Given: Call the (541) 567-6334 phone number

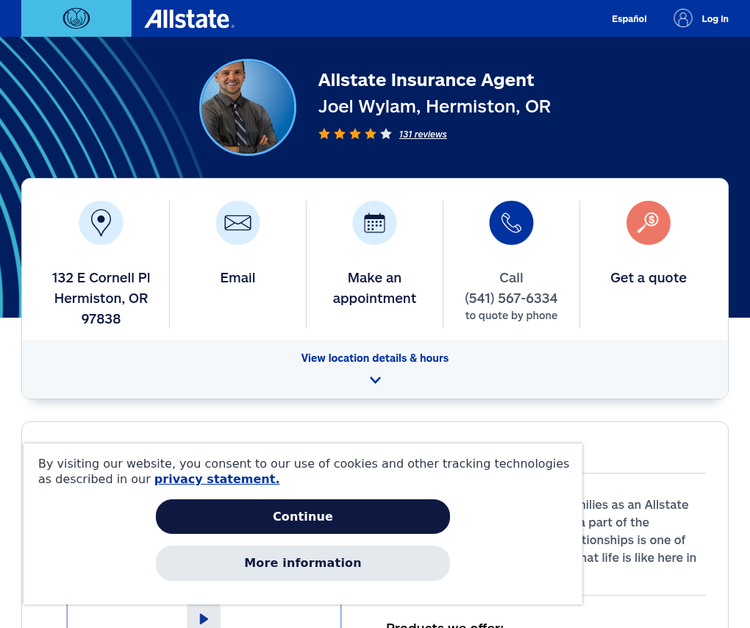Looking at the screenshot, I should coord(511,298).
